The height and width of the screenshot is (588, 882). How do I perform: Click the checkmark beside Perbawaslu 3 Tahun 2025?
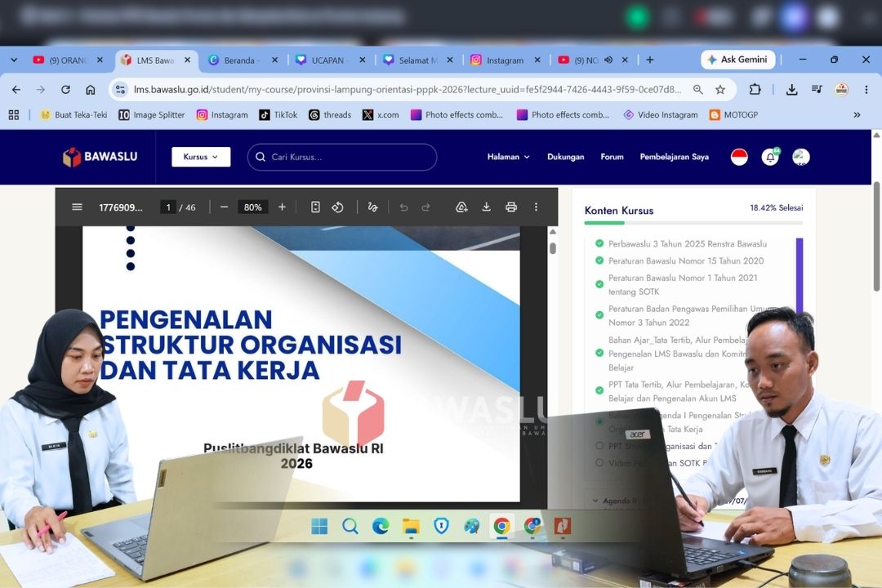599,243
